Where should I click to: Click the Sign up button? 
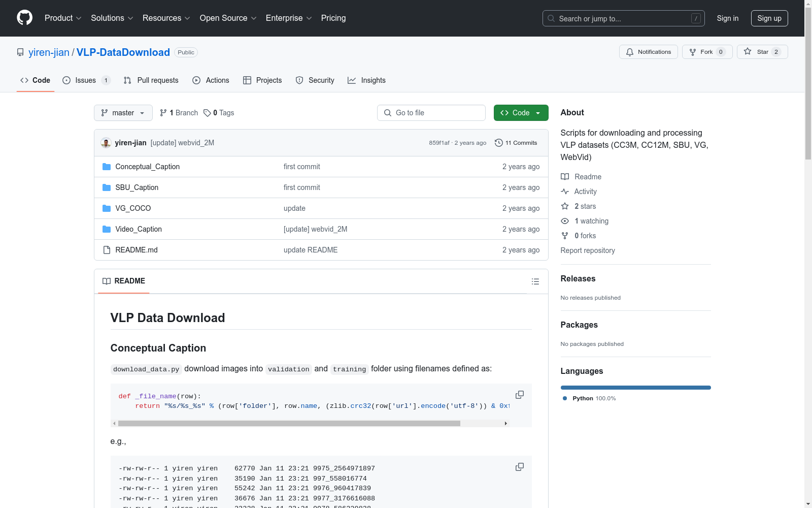(x=769, y=18)
